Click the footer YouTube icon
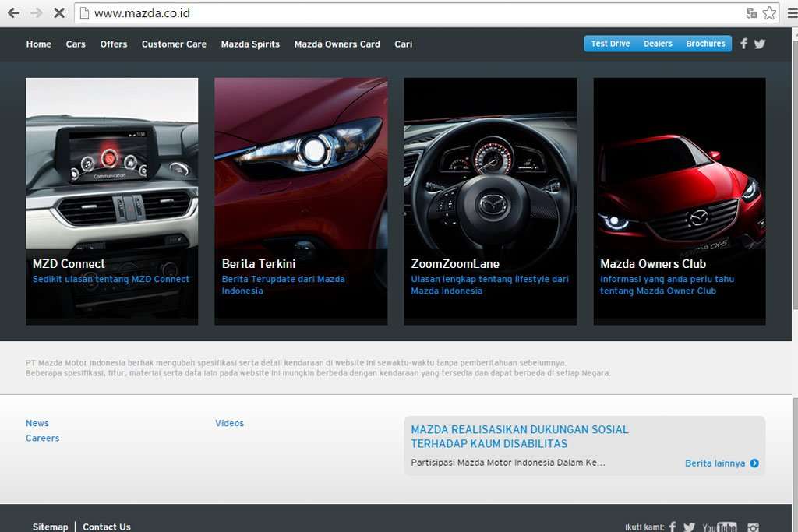This screenshot has height=532, width=798. coord(719,527)
